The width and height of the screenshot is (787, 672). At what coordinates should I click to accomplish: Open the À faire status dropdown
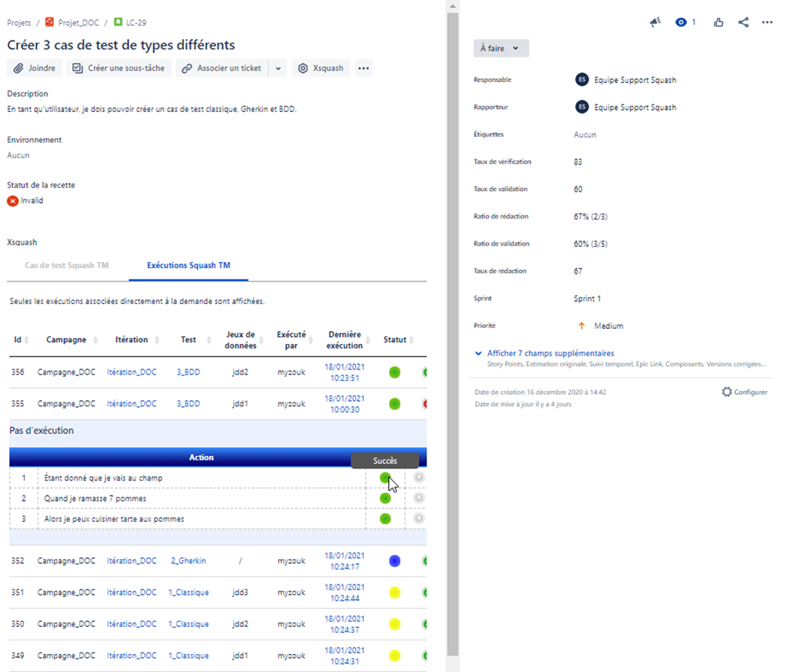pos(501,48)
